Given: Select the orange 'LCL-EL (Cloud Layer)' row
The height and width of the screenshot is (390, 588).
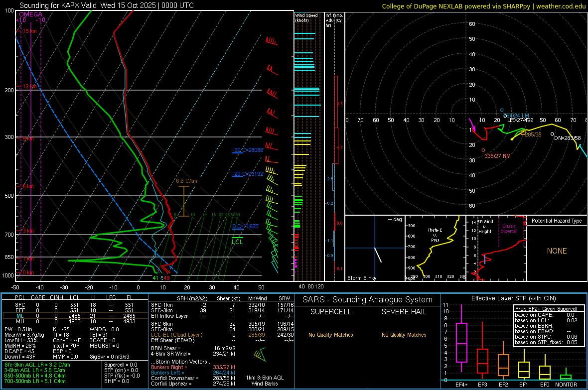Looking at the screenshot, I should click(x=222, y=335).
